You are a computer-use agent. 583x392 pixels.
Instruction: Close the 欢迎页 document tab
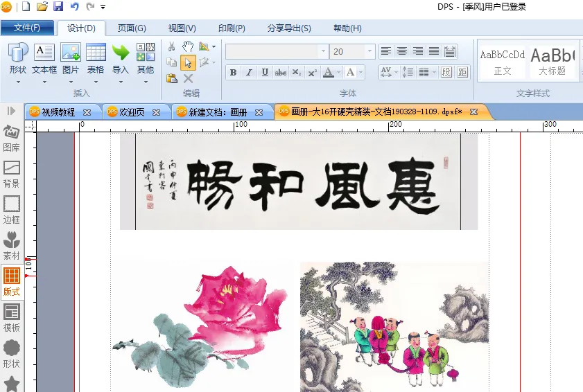pyautogui.click(x=157, y=113)
